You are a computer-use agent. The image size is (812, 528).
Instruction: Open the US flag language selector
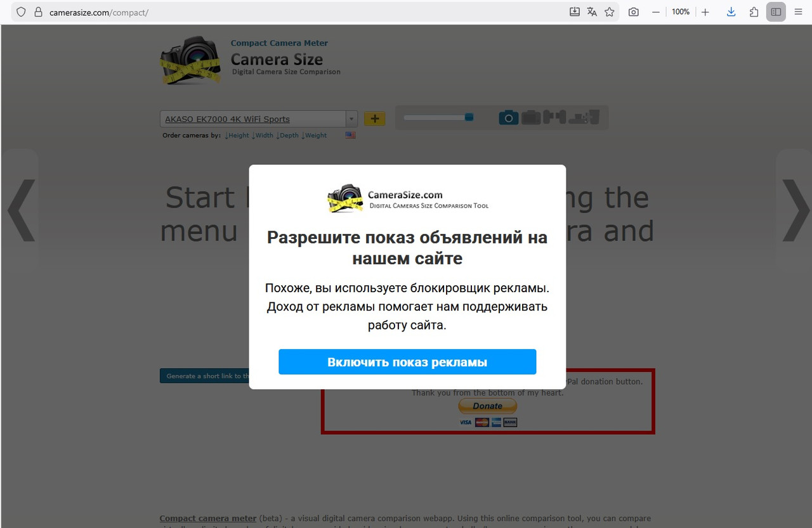click(x=351, y=135)
